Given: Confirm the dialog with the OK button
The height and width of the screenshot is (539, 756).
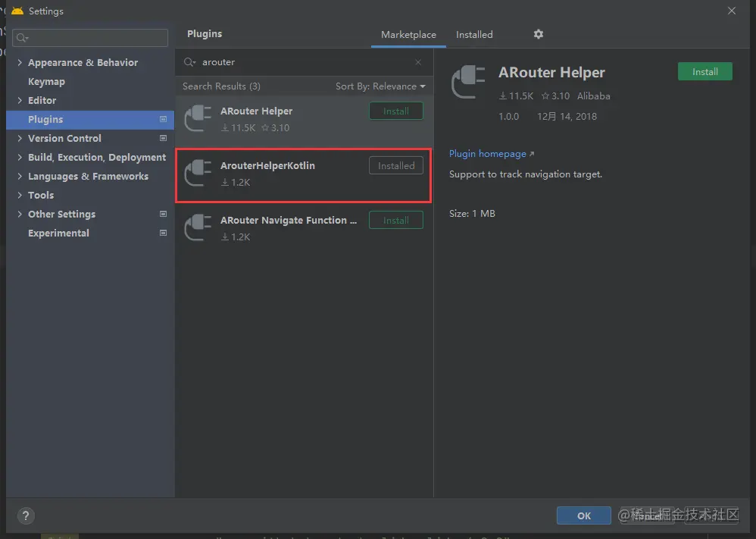Looking at the screenshot, I should click(x=583, y=515).
